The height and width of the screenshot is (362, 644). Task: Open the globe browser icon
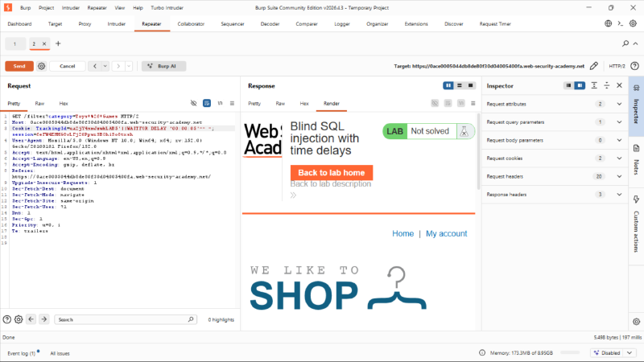[609, 23]
